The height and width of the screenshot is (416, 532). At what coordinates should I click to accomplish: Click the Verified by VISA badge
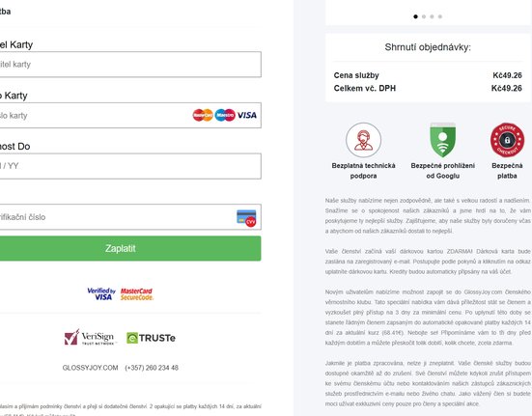(x=101, y=294)
